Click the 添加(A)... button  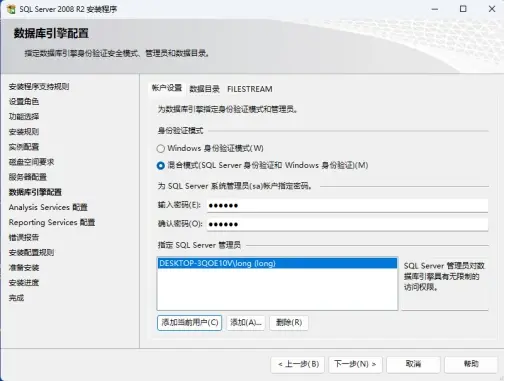[x=246, y=323]
